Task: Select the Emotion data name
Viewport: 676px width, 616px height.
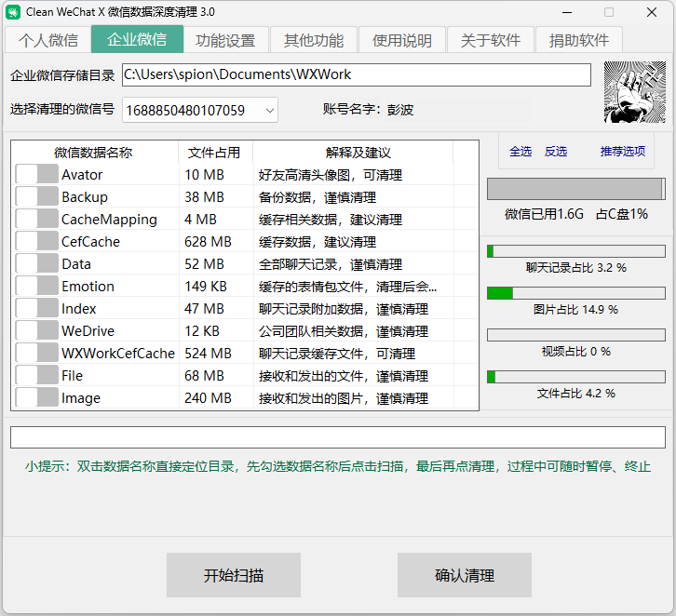Action: (x=88, y=287)
